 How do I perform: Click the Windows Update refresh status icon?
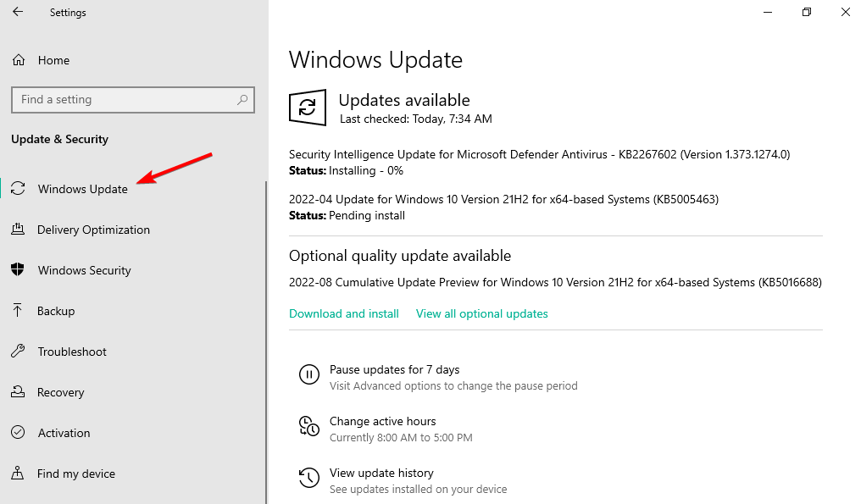(308, 108)
